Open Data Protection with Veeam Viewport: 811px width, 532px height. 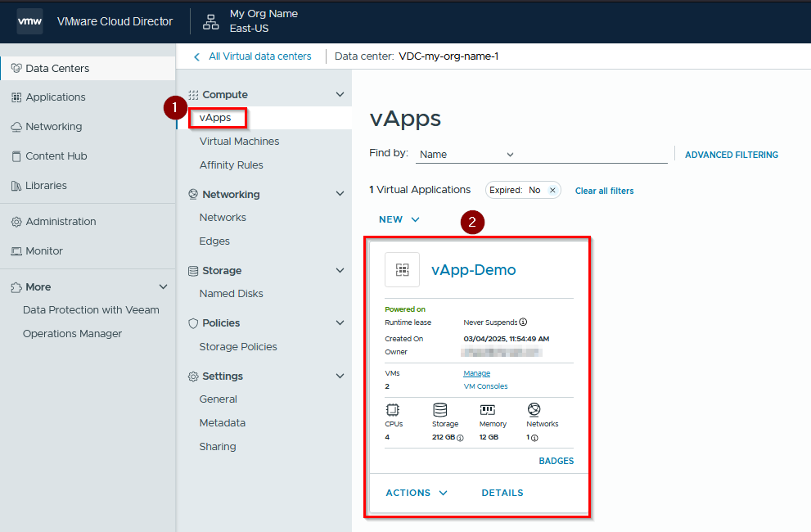pos(91,310)
